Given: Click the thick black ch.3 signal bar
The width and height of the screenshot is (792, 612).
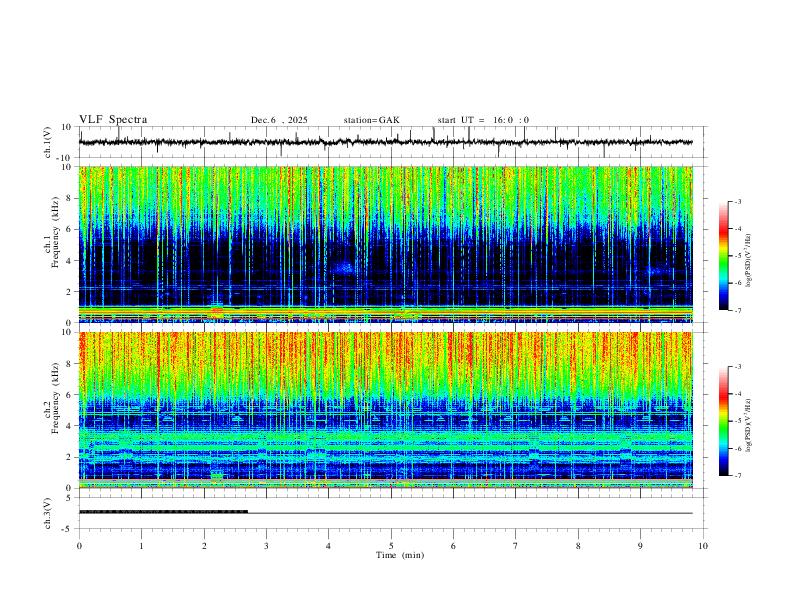Looking at the screenshot, I should click(164, 512).
